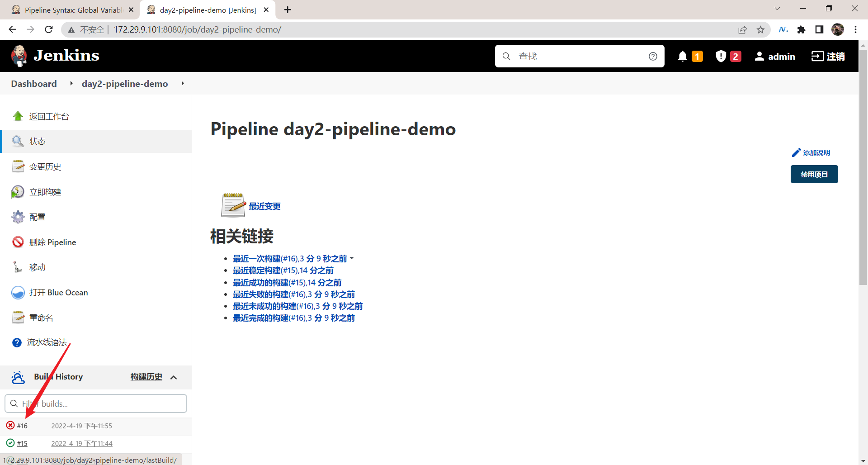
Task: Open Blue Ocean via its blue icon
Action: click(18, 293)
